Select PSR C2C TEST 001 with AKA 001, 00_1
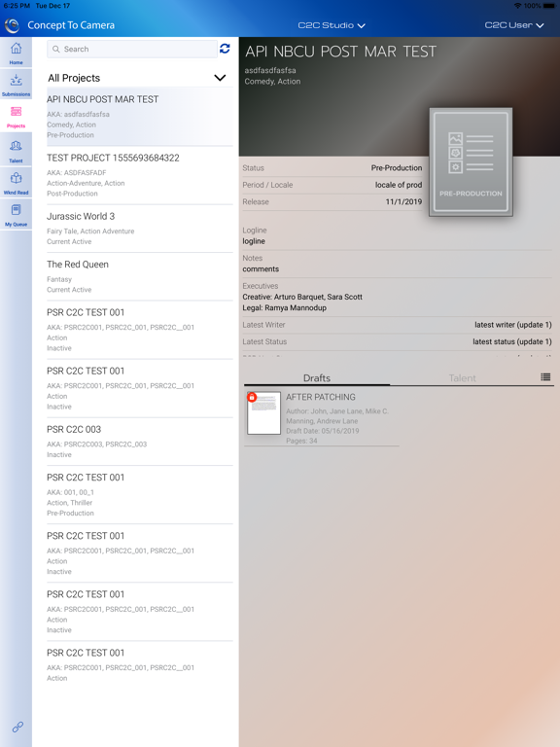Screen dimensions: 560x747 140,495
